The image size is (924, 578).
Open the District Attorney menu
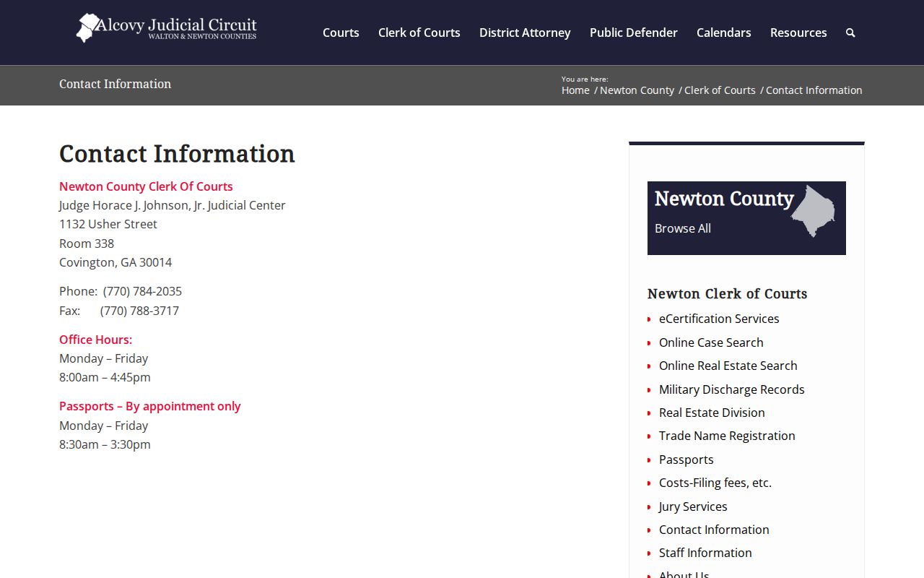[525, 33]
